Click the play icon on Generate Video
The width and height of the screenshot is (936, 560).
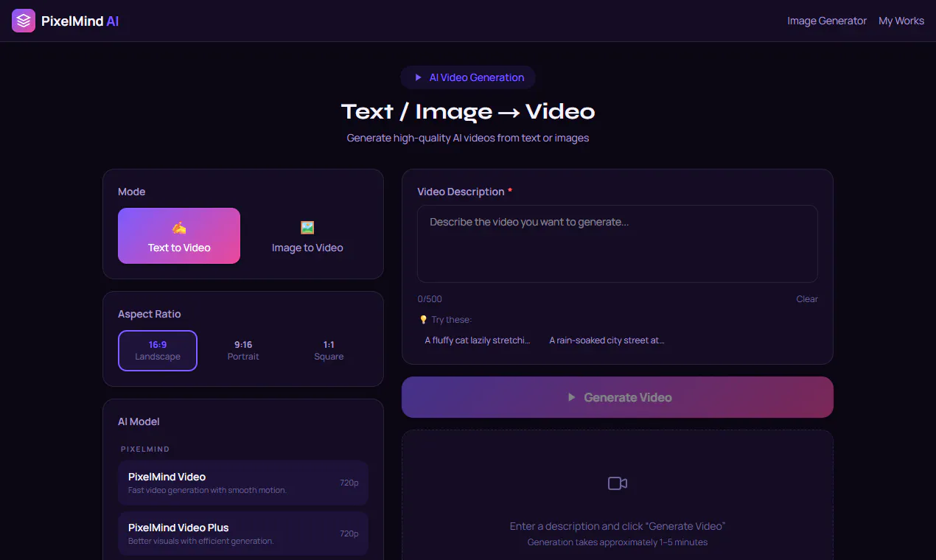pos(571,397)
